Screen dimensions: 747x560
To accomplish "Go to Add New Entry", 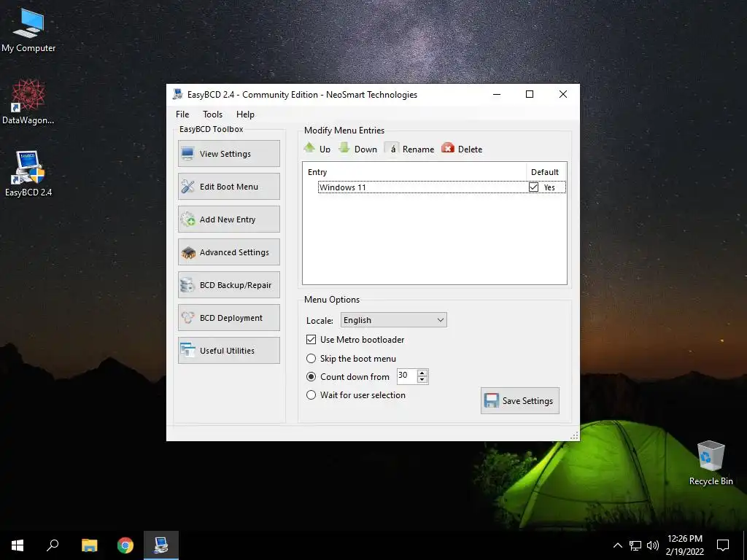I will tap(228, 219).
